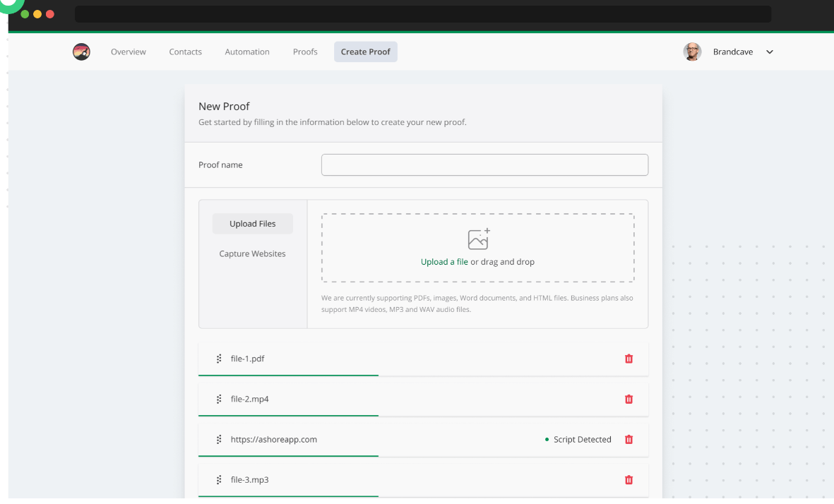834x504 pixels.
Task: Delete file-1.pdf using trash icon
Action: [629, 359]
